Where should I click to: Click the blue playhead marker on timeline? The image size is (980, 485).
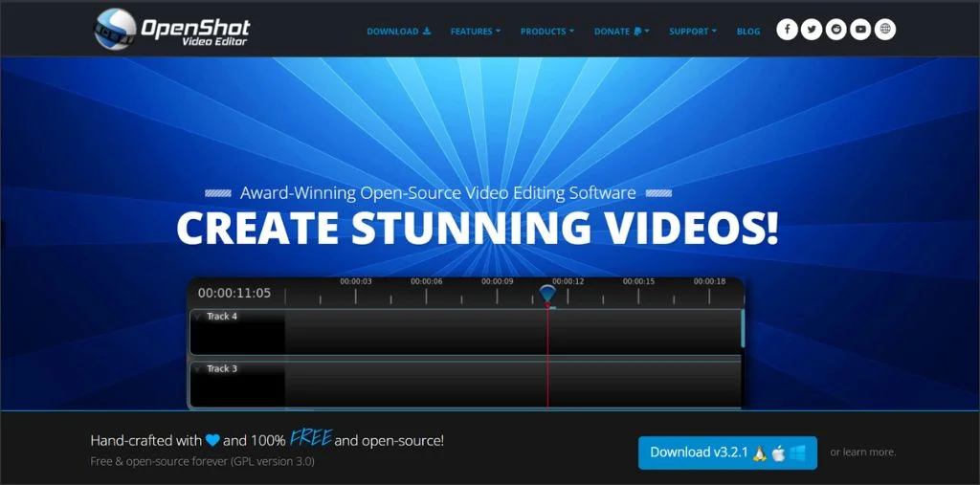[546, 294]
